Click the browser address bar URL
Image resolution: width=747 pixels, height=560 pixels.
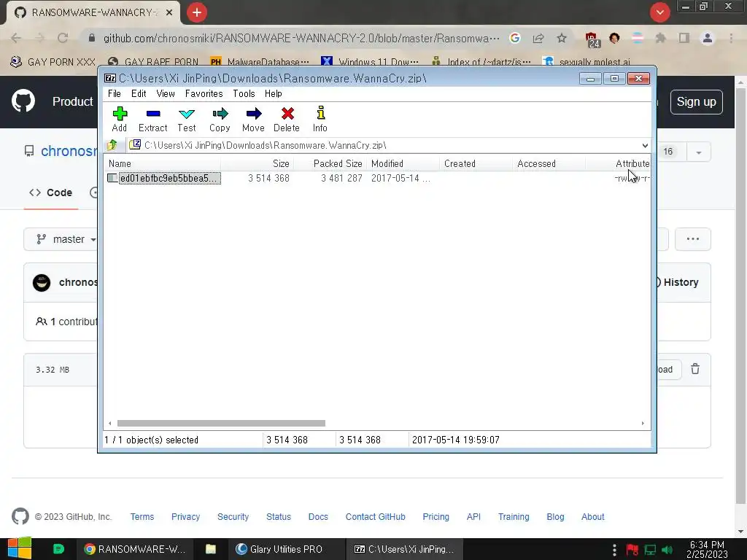301,38
